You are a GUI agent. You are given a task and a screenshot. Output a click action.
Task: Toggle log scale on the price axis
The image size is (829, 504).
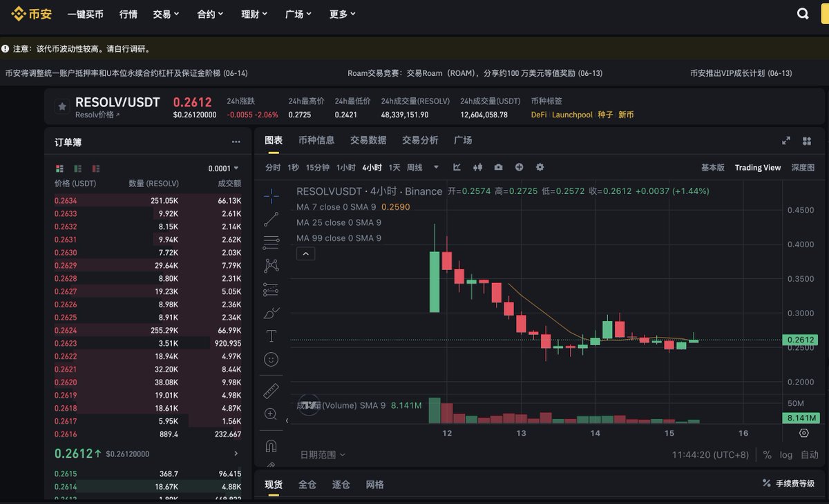click(786, 455)
